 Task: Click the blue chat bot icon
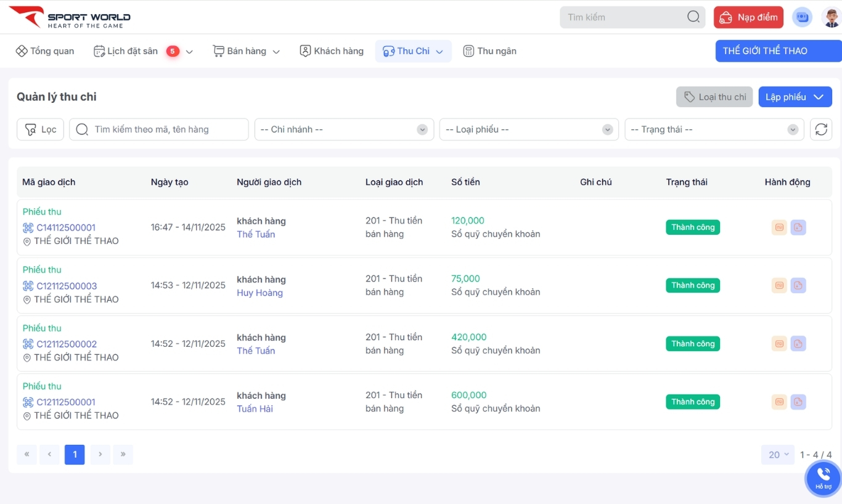coord(802,17)
